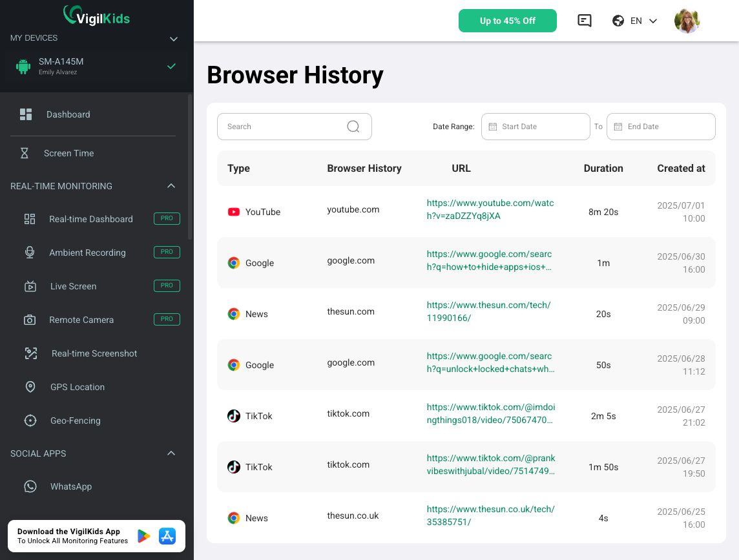The width and height of the screenshot is (739, 560).
Task: Toggle the SM-A145M device checkmark
Action: coord(172,67)
